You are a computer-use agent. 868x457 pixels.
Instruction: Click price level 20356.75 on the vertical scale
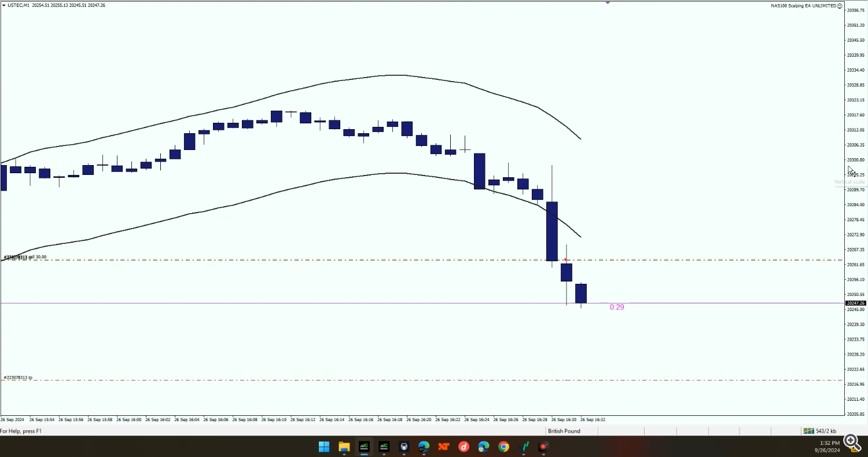(855, 10)
